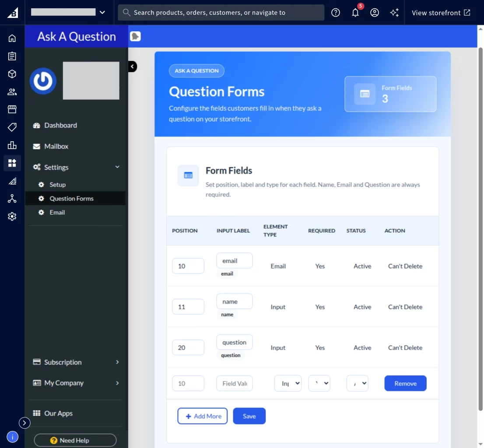Image resolution: width=484 pixels, height=448 pixels.
Task: Click the Position column header
Action: click(185, 231)
